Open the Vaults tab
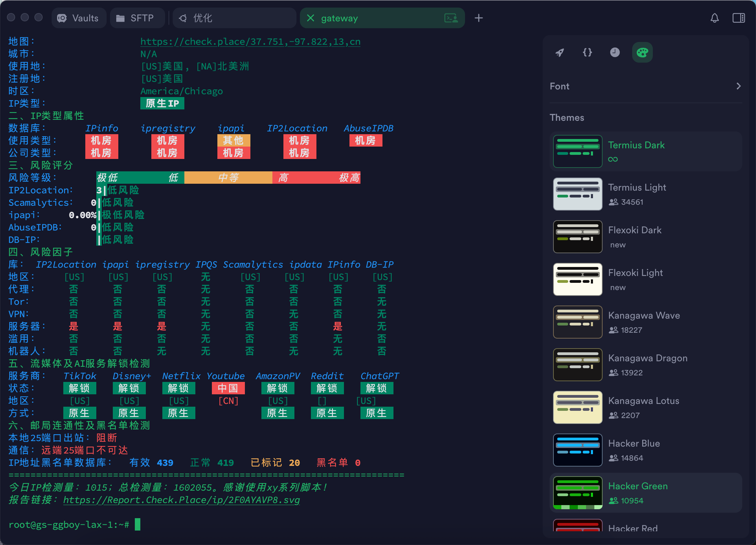 click(79, 18)
